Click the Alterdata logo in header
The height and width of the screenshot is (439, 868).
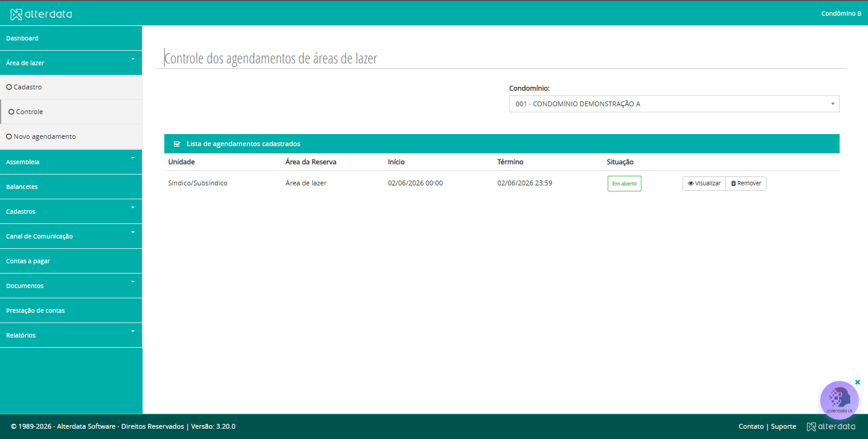[x=41, y=14]
